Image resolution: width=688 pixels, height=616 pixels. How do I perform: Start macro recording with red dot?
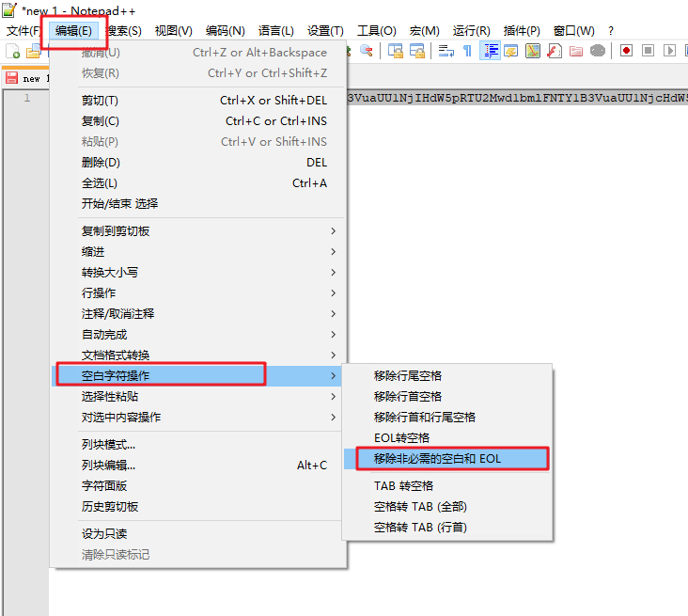coord(626,51)
